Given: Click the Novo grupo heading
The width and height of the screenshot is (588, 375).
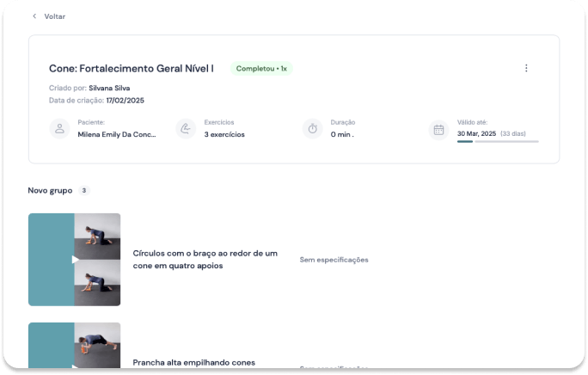Looking at the screenshot, I should [x=50, y=190].
